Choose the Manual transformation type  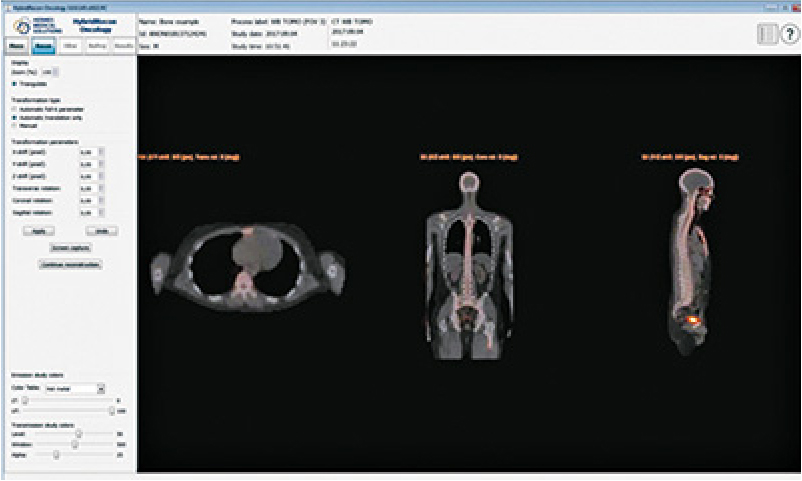coord(14,125)
